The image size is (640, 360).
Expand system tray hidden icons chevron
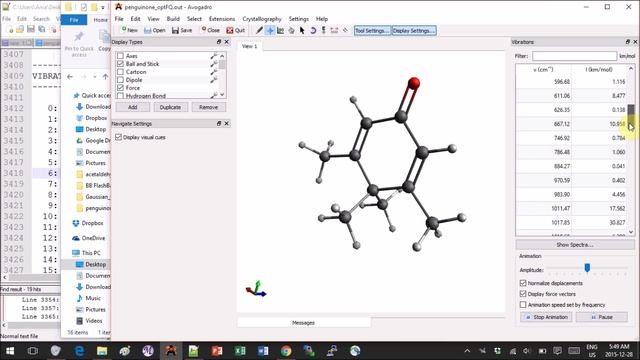pyautogui.click(x=467, y=351)
